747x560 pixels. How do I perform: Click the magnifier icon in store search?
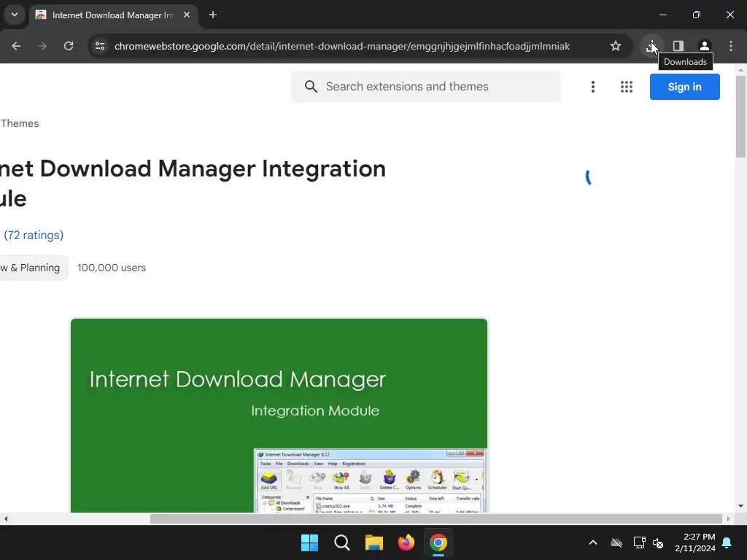click(311, 87)
